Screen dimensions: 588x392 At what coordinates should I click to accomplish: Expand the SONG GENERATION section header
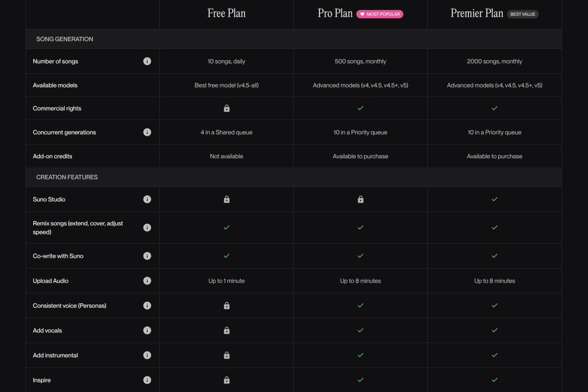click(x=64, y=39)
